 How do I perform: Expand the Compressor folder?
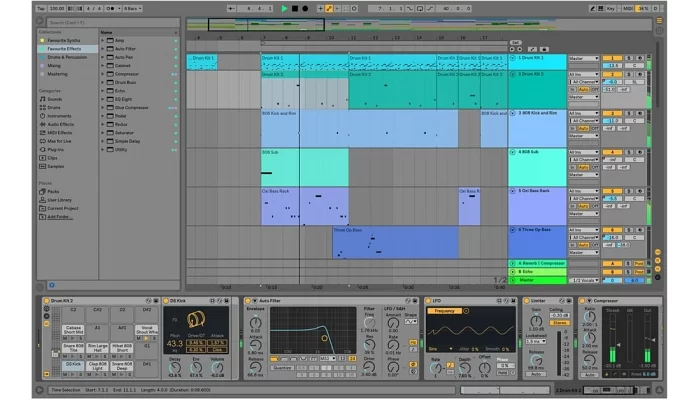(103, 74)
